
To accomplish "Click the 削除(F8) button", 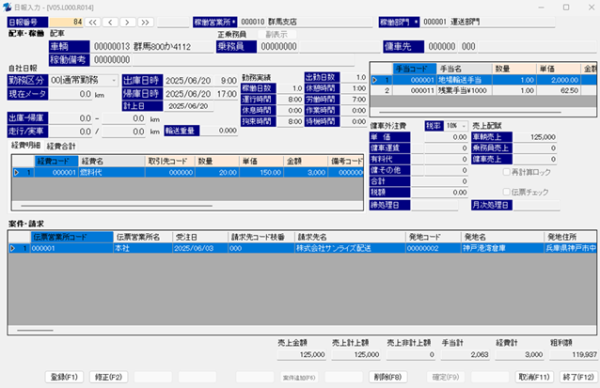I will click(x=388, y=377).
